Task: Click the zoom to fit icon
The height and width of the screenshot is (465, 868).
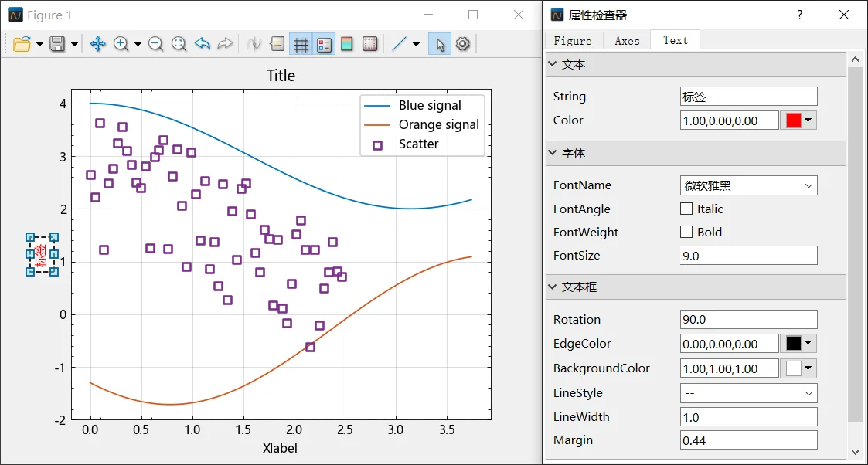Action: (x=179, y=44)
